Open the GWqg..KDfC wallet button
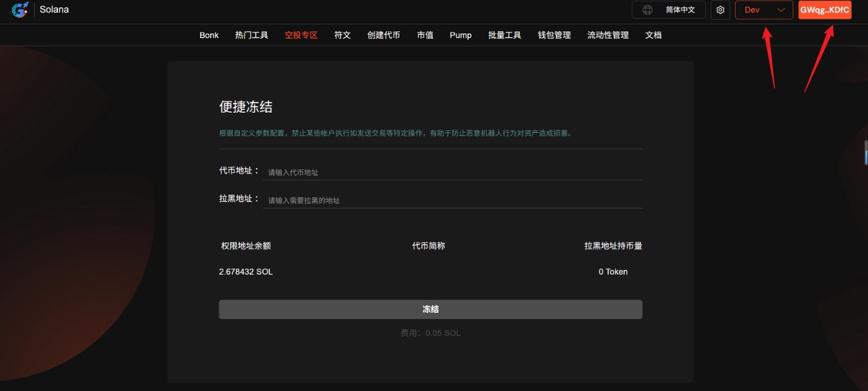 click(x=824, y=10)
